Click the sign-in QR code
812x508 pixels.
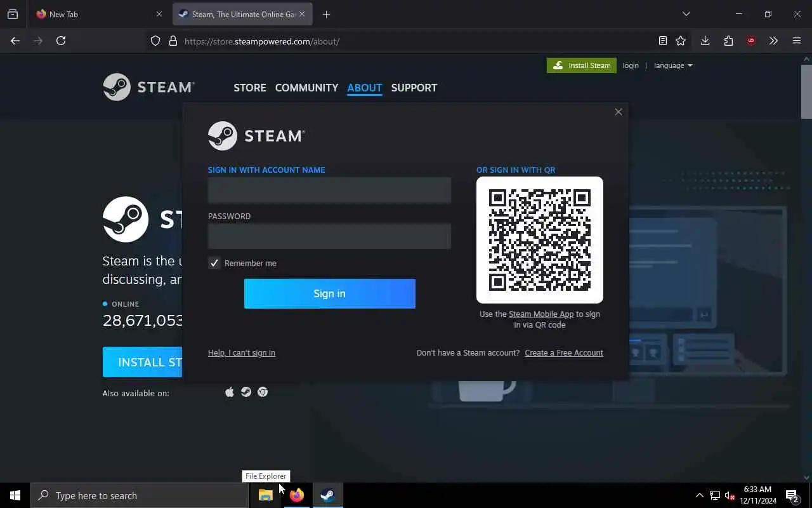tap(540, 240)
